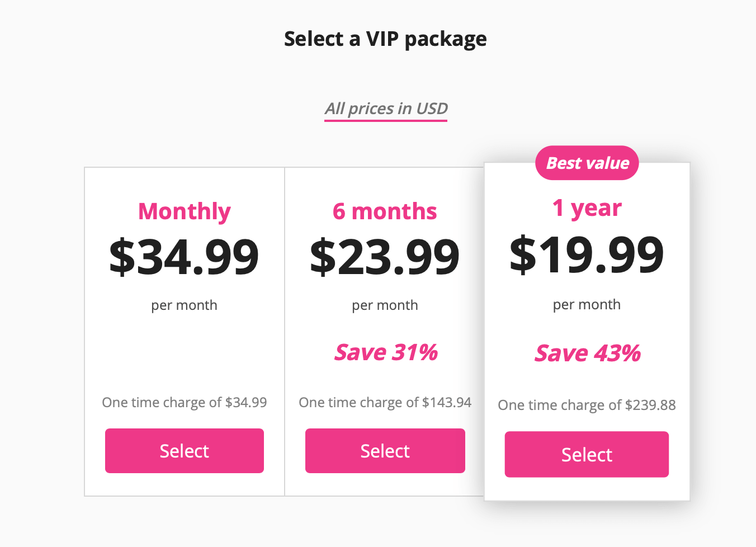756x547 pixels.
Task: Click the $23.99 price text
Action: 385,257
